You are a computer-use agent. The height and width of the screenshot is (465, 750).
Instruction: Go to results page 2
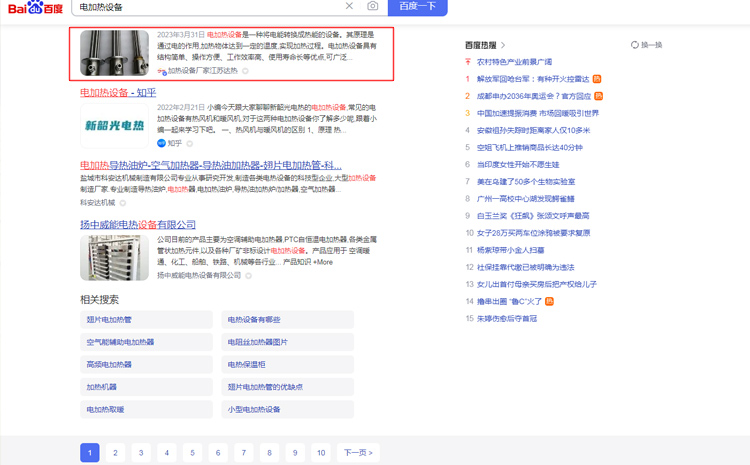[x=115, y=453]
